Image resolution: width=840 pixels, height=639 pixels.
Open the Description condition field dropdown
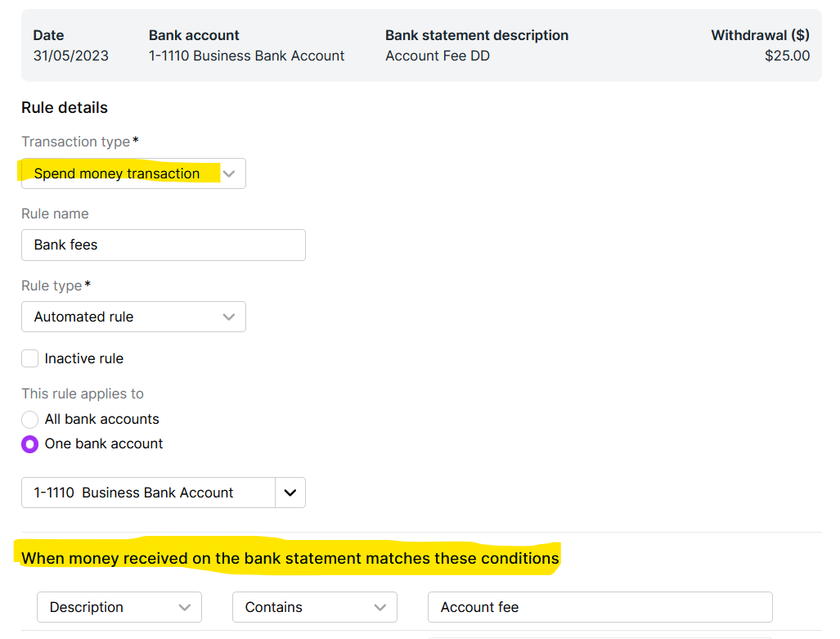[119, 607]
